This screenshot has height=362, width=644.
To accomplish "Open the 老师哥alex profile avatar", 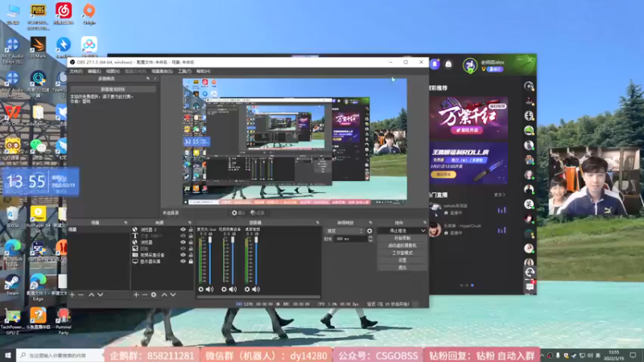I will coord(470,65).
